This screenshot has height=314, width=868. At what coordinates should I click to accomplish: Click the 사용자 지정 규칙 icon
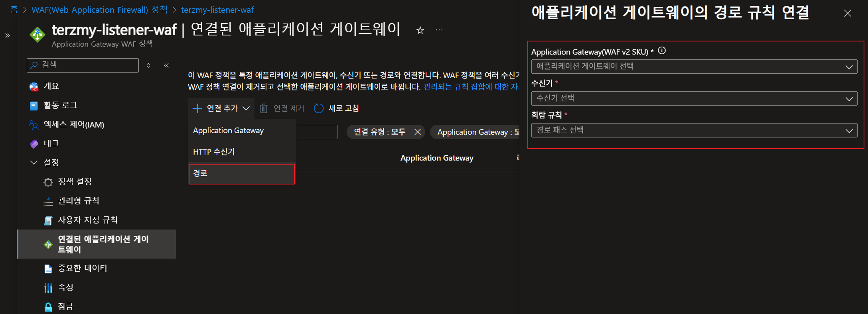click(x=48, y=220)
